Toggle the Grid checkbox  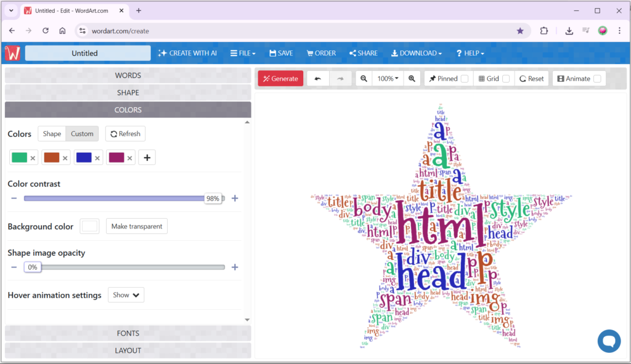point(506,79)
